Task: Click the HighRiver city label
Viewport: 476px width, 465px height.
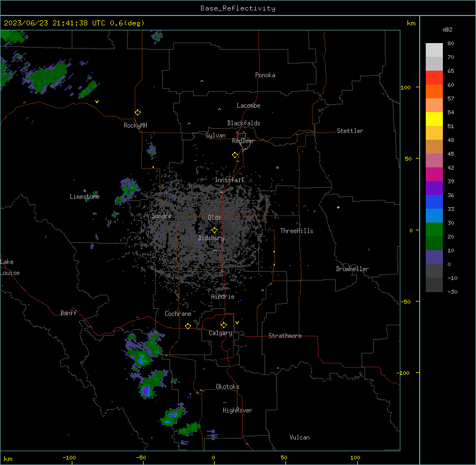Action: tap(237, 410)
